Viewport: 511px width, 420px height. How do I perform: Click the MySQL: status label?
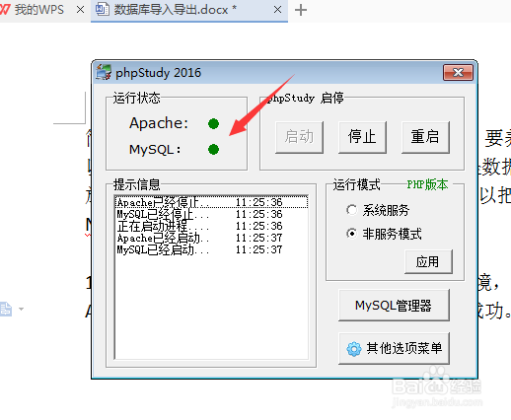[155, 149]
